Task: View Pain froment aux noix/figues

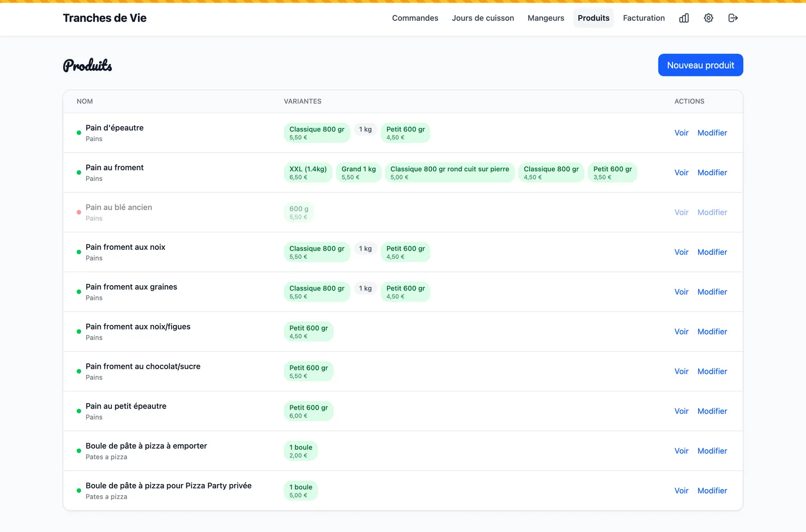Action: [x=682, y=332]
